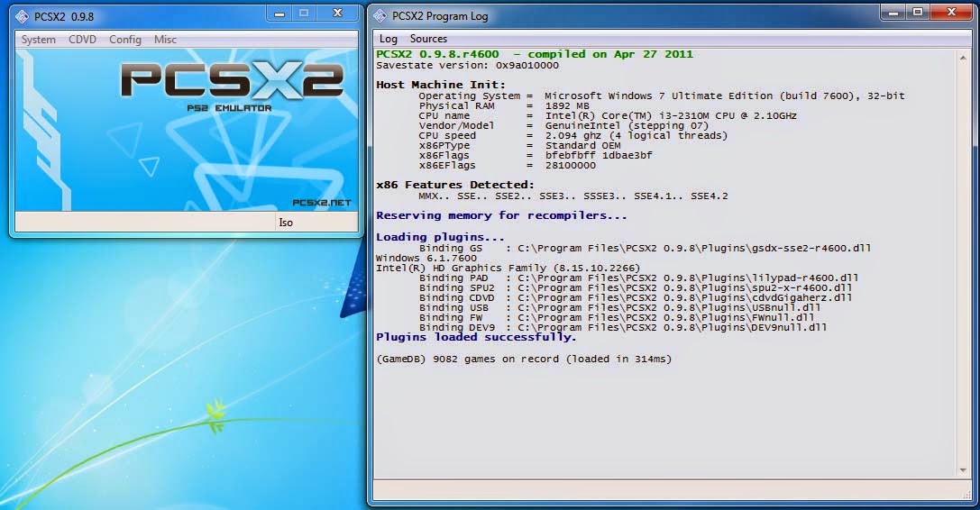Click the 'Binding PAD' lilypad line
This screenshot has height=510, width=980.
[x=638, y=278]
